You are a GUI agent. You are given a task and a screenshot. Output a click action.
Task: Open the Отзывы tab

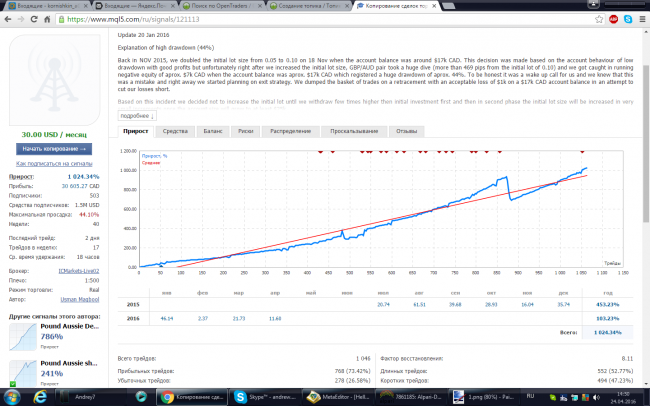(x=406, y=131)
